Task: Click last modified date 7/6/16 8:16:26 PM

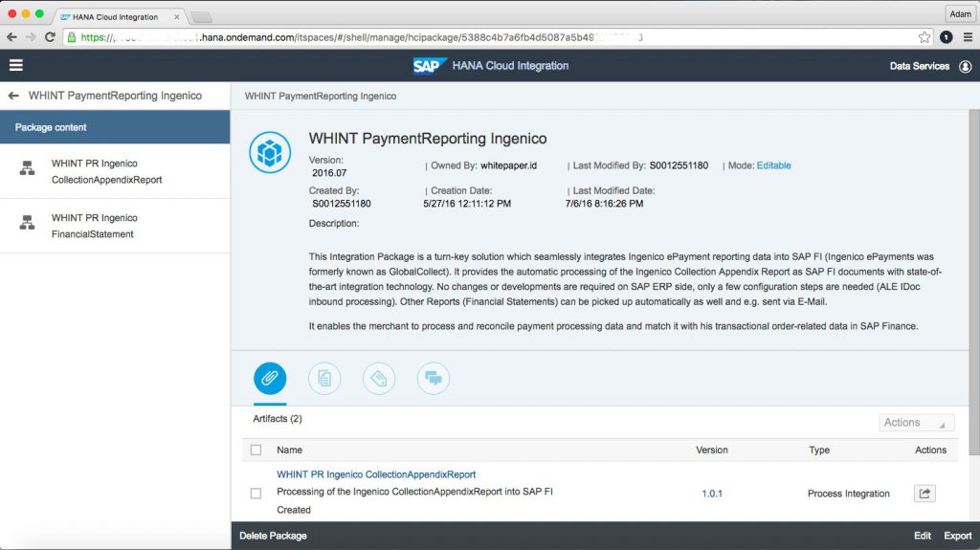Action: tap(605, 204)
